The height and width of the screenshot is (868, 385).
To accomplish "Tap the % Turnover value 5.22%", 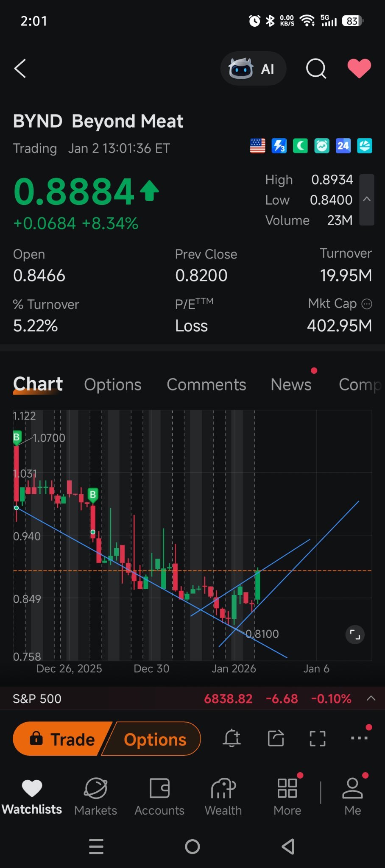I will tap(36, 325).
